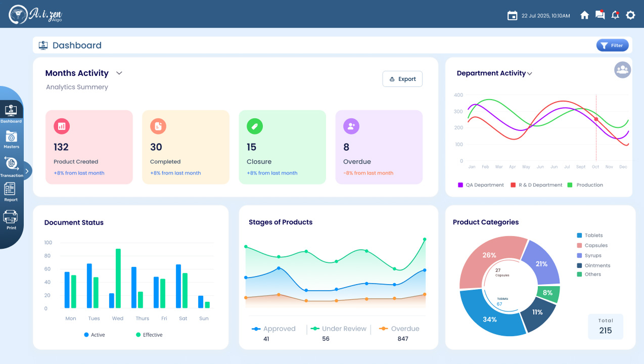Click the Tablets color swatch in legend
The image size is (644, 364).
pyautogui.click(x=579, y=235)
